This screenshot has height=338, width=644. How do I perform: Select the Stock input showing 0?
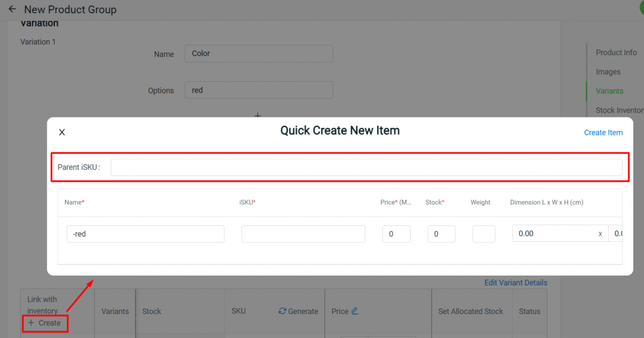(x=441, y=234)
